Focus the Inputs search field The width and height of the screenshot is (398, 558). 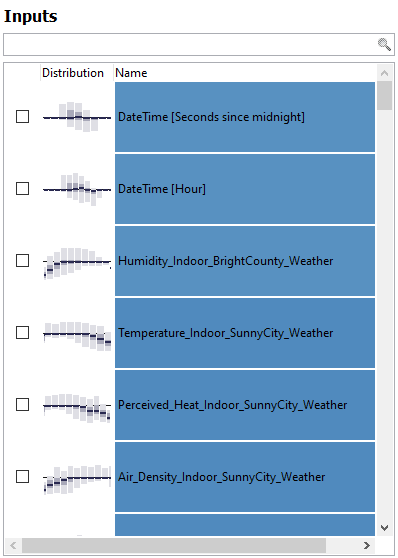199,44
